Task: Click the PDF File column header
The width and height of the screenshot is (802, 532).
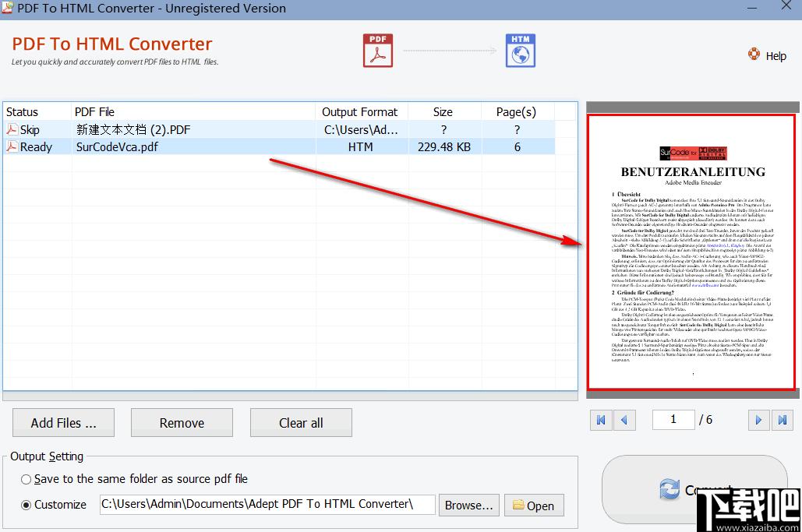Action: (x=193, y=112)
